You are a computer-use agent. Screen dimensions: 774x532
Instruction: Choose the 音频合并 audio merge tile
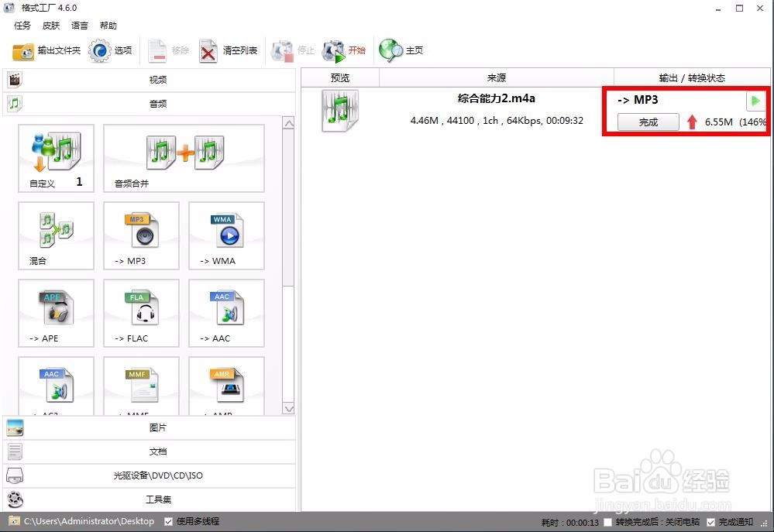click(x=184, y=158)
